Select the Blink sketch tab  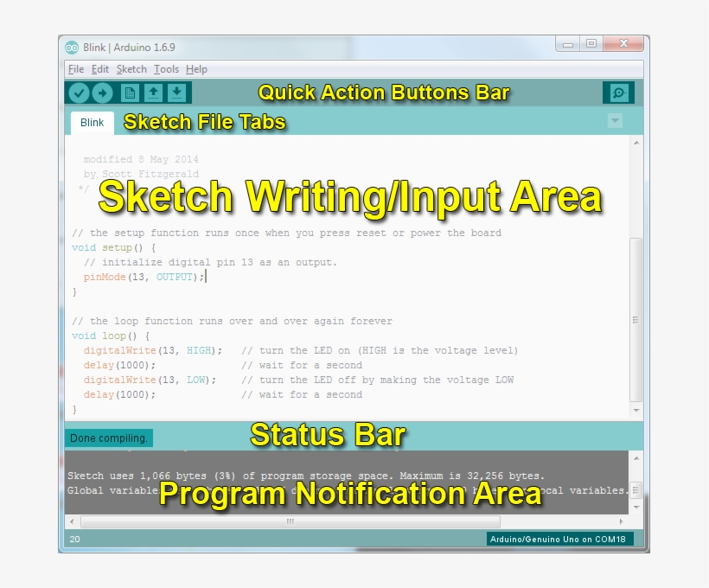pyautogui.click(x=91, y=123)
